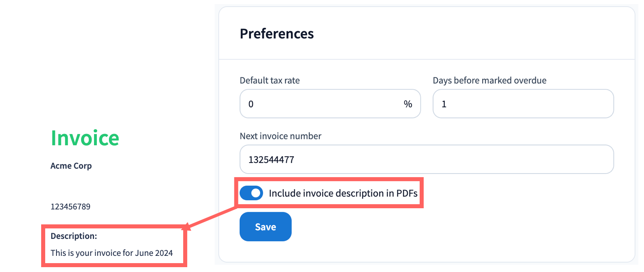Viewport: 644px width, 272px height.
Task: Click the red arrowhead by the Description box
Action: click(x=187, y=227)
